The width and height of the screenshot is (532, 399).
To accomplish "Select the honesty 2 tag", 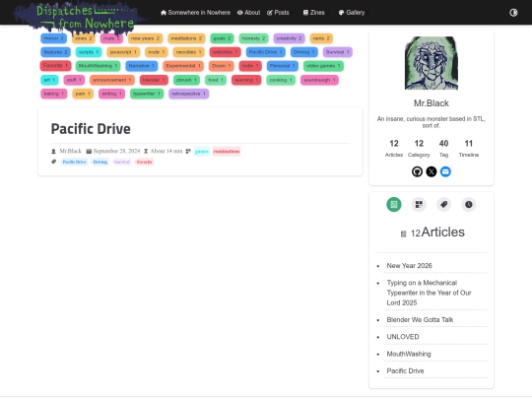I will tap(253, 38).
